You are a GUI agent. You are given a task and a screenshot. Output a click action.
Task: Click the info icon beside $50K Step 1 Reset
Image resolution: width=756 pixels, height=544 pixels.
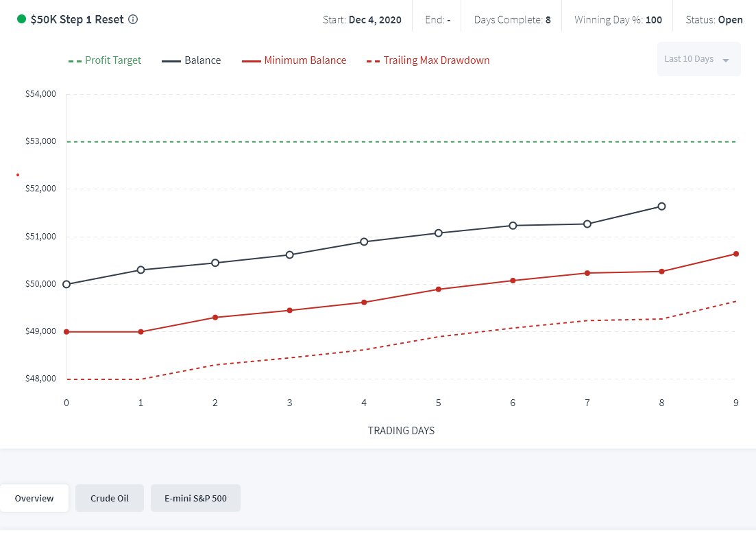click(x=133, y=19)
